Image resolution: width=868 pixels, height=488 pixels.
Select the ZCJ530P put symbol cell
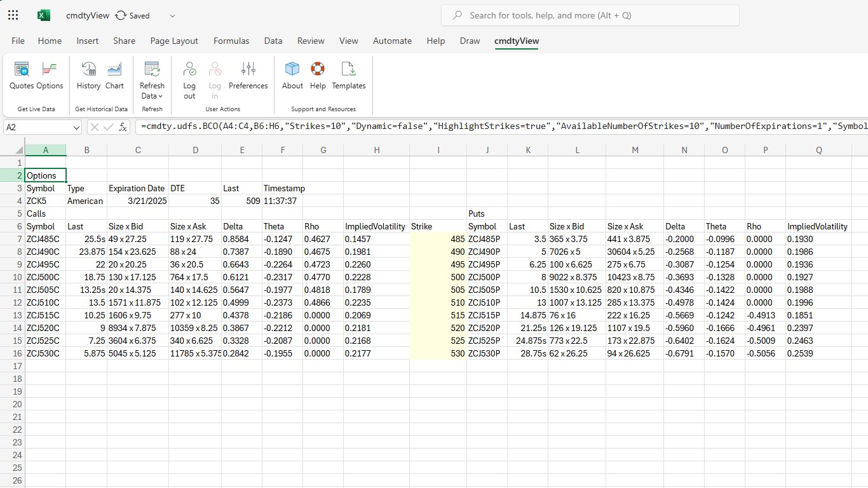(x=487, y=353)
